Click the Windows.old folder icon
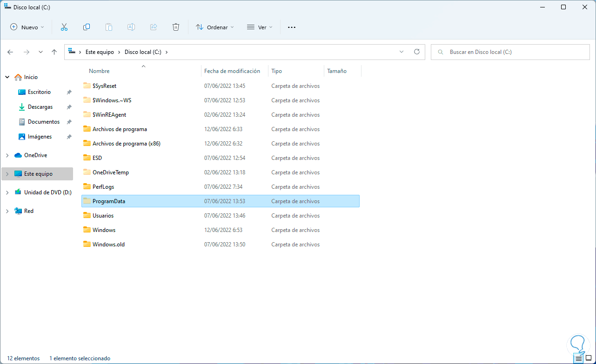 87,244
